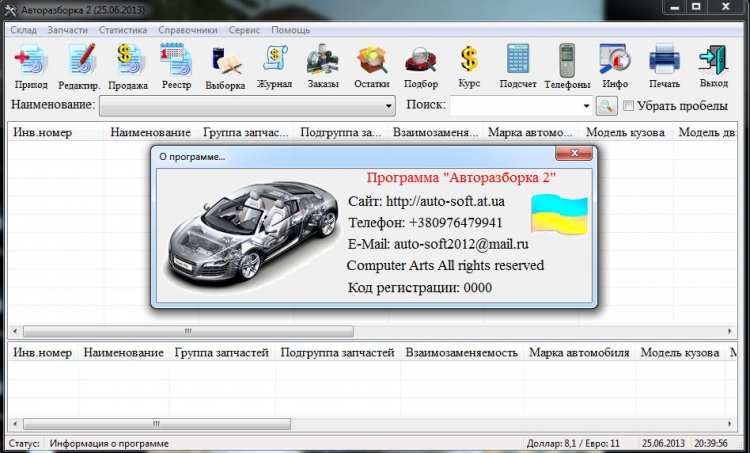Launch Подбор car search icon
Image resolution: width=750 pixels, height=453 pixels.
pos(420,59)
